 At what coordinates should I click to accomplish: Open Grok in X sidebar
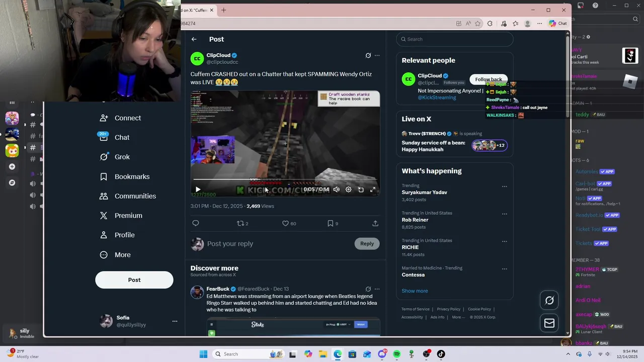(115, 157)
